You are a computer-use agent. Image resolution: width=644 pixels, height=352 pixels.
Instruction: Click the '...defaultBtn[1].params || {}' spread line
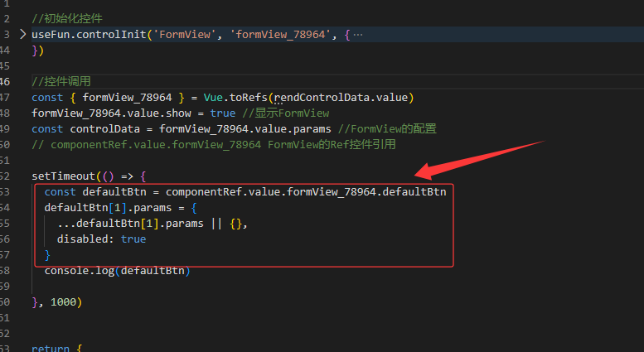[152, 224]
